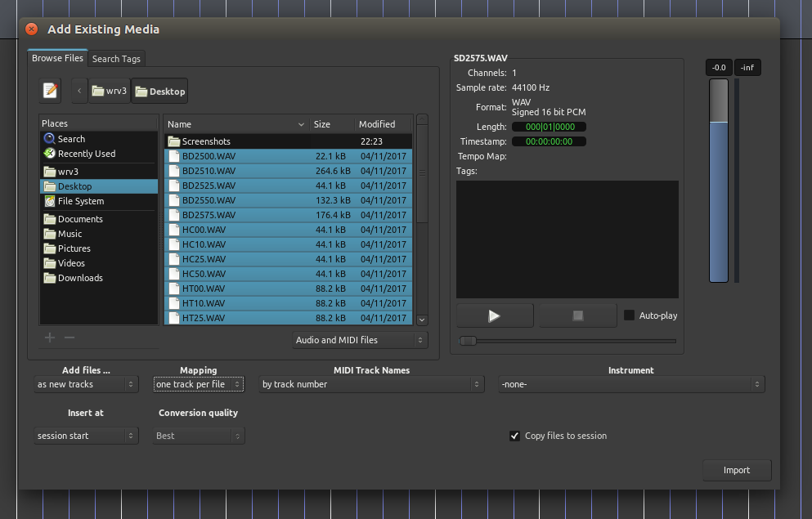
Task: Click the wrv3 breadcrumb in the path bar
Action: coord(109,91)
